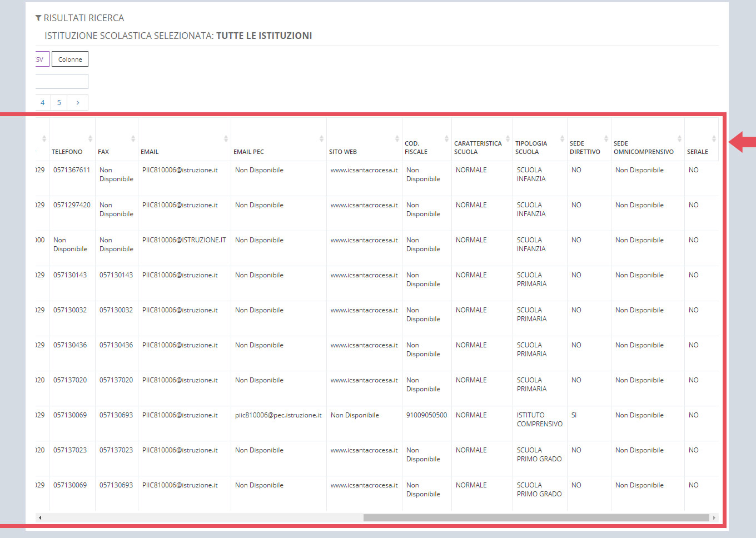
Task: Sort table by TELEFONO column arrows
Action: coord(90,138)
